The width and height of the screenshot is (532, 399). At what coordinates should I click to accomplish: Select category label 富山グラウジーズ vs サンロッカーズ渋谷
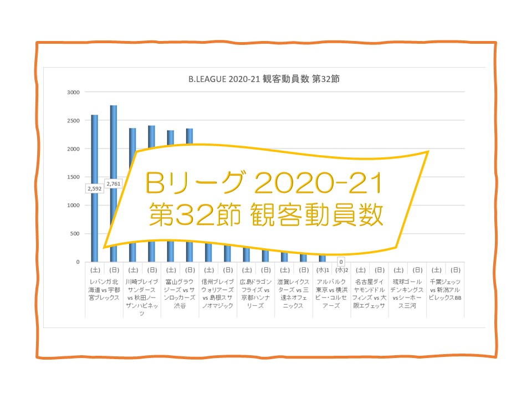coord(180,294)
